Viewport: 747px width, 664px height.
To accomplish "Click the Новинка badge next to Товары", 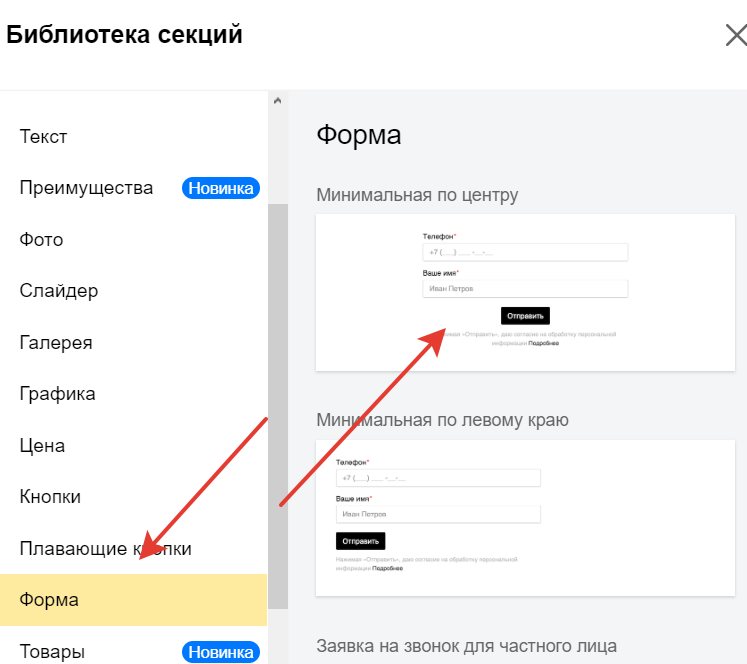I will pyautogui.click(x=221, y=652).
